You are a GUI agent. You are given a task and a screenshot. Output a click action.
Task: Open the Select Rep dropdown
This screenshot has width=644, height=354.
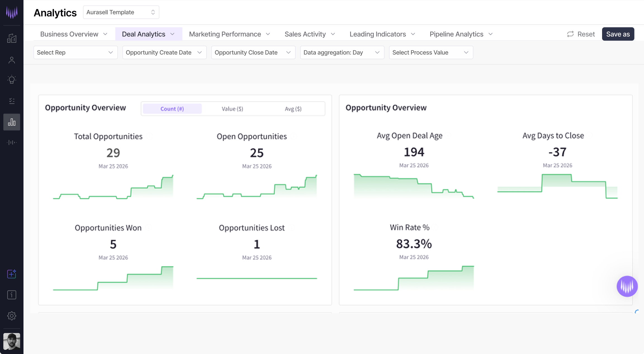pyautogui.click(x=75, y=53)
